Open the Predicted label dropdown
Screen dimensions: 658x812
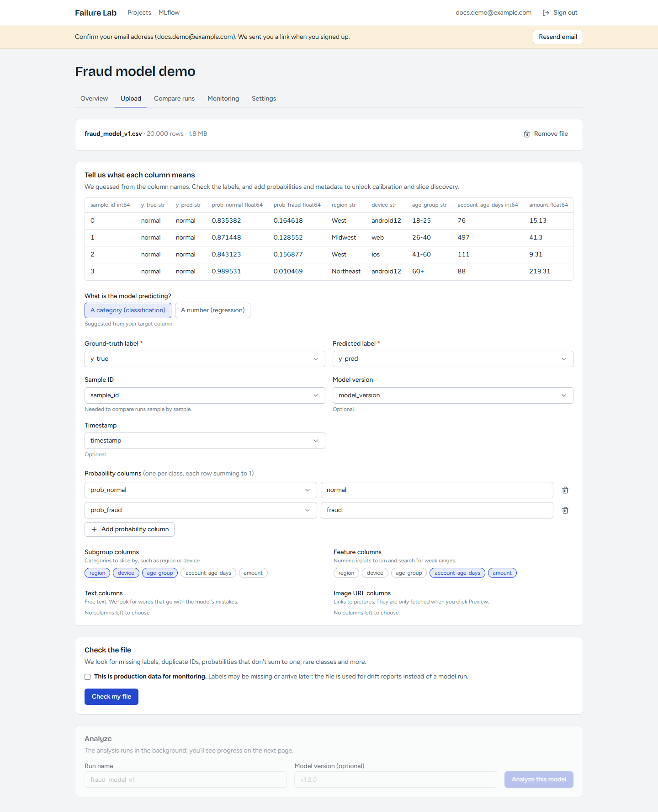453,359
